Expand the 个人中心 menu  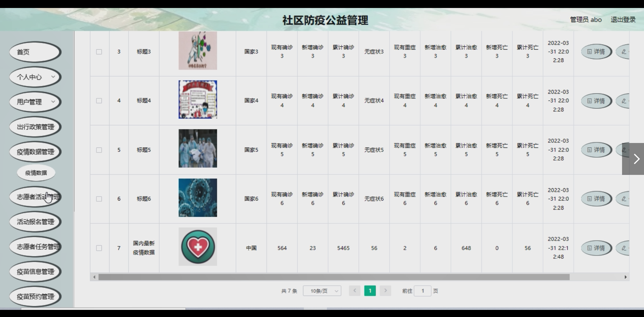(x=35, y=77)
